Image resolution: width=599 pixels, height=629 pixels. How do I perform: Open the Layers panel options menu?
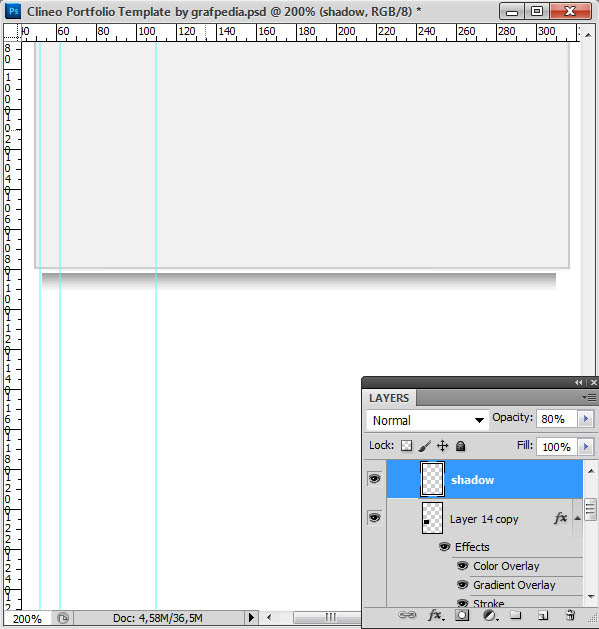click(x=589, y=397)
